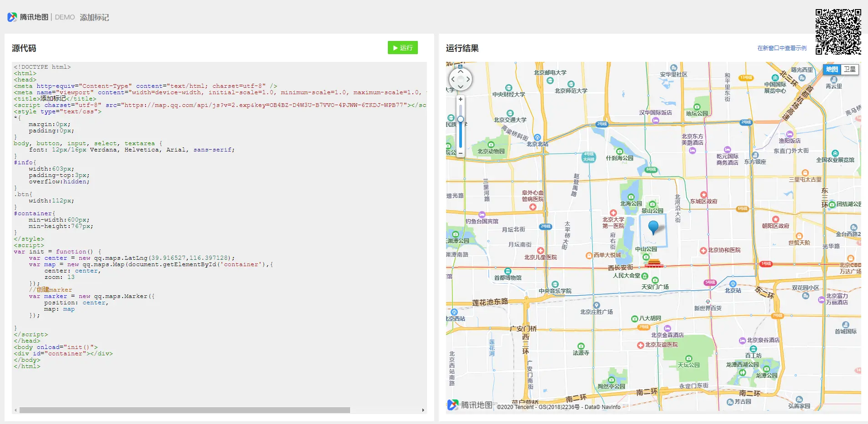Click the 北京动物园 park icon
The height and width of the screenshot is (424, 868).
pyautogui.click(x=491, y=145)
